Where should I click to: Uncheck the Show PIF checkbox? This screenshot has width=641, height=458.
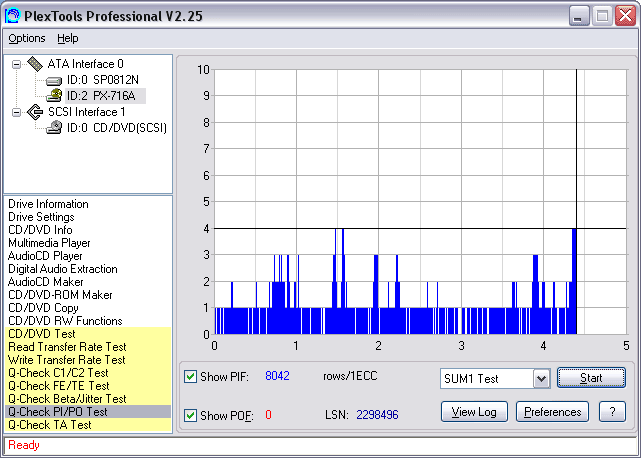[190, 376]
